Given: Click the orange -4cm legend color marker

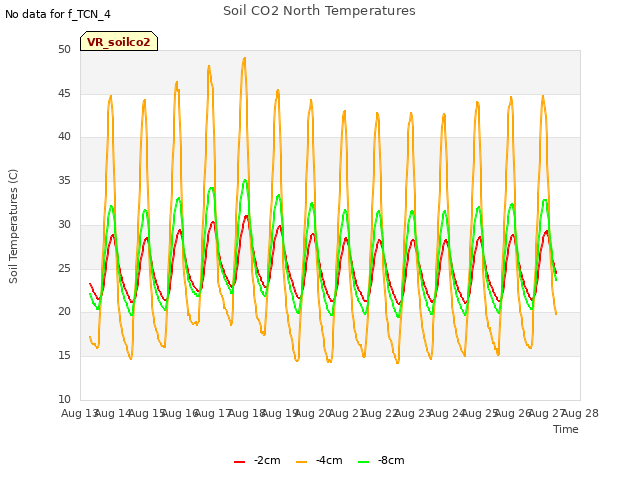Looking at the screenshot, I should coord(302,462).
